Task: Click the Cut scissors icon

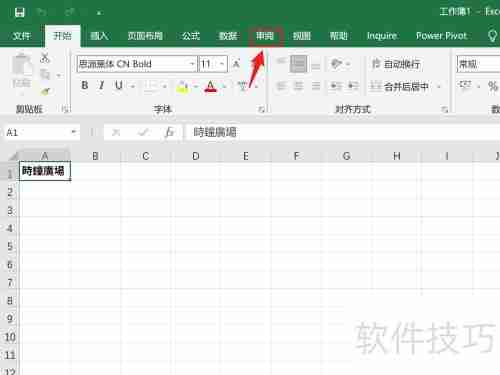Action: [45, 58]
